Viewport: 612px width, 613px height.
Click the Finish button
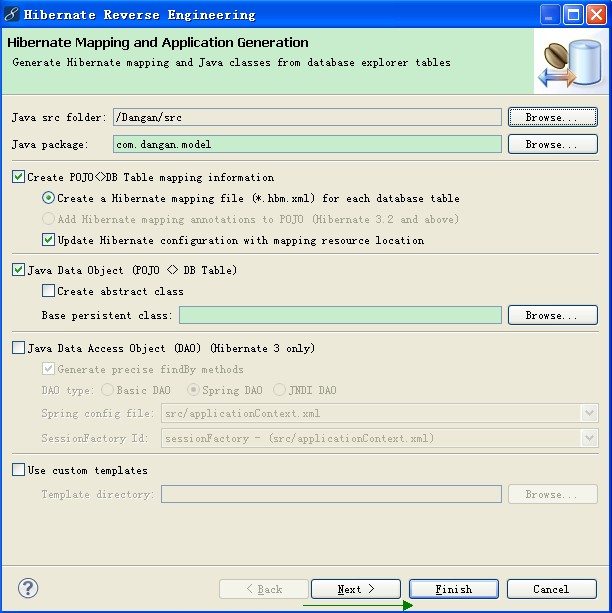pyautogui.click(x=454, y=589)
